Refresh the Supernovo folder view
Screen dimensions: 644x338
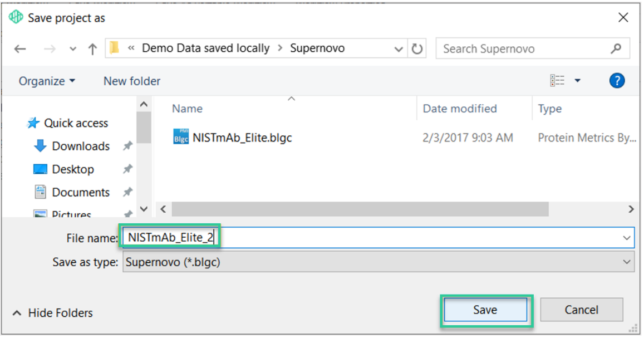point(417,49)
